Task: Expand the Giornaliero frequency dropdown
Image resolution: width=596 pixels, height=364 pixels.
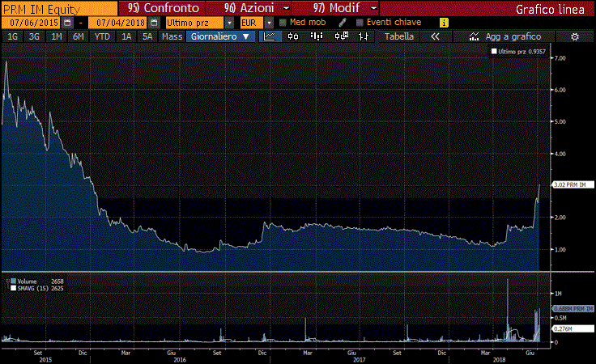Action: click(x=220, y=36)
